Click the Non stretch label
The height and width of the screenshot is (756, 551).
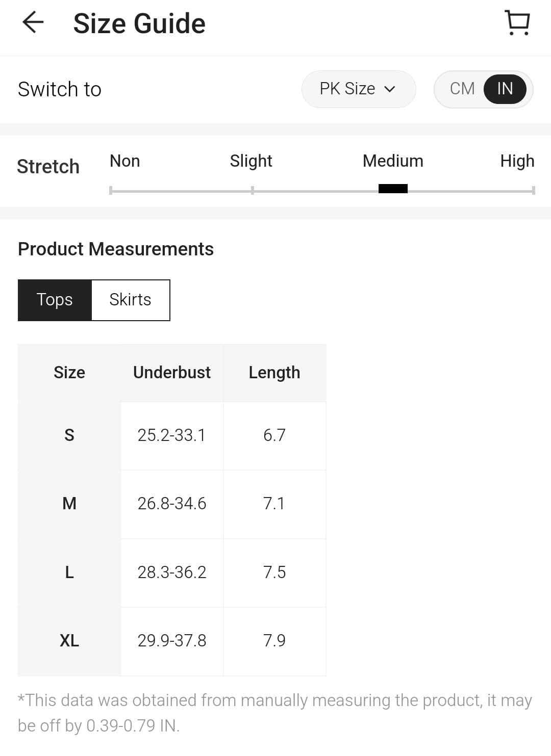click(x=124, y=161)
